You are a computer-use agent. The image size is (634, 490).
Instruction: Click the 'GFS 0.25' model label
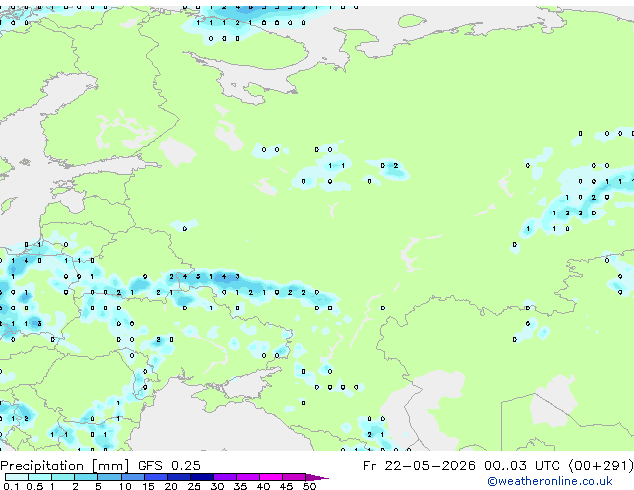coord(169,466)
